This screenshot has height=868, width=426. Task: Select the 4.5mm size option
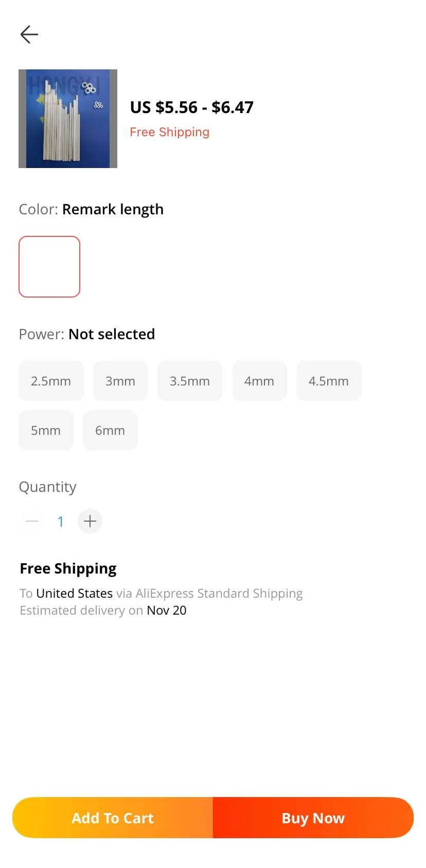329,381
